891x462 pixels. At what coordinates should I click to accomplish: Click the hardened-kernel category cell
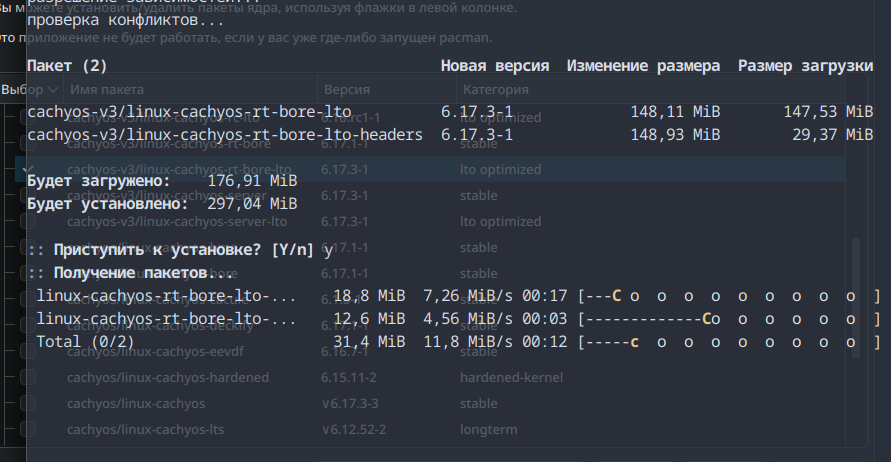coord(510,378)
